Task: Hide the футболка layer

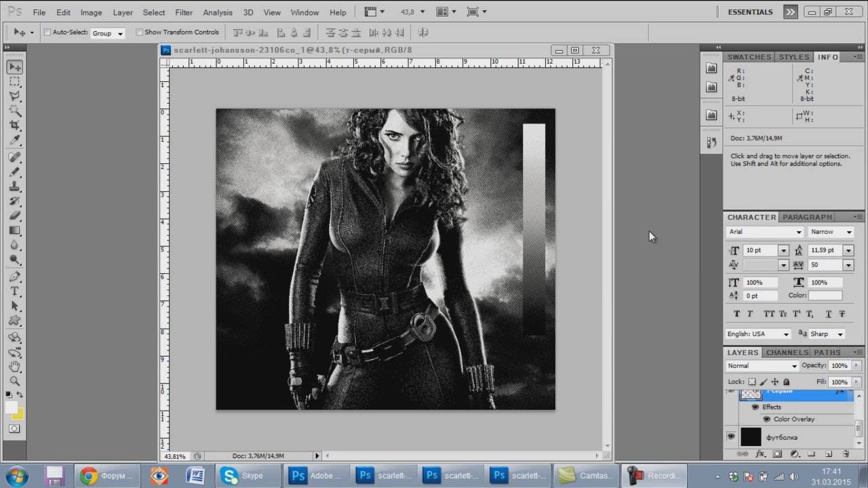Action: [x=730, y=437]
